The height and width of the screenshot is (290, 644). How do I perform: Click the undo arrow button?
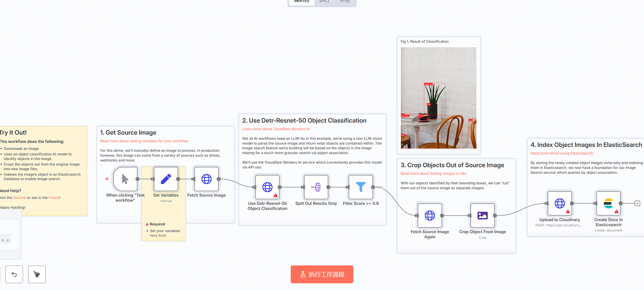click(x=14, y=274)
